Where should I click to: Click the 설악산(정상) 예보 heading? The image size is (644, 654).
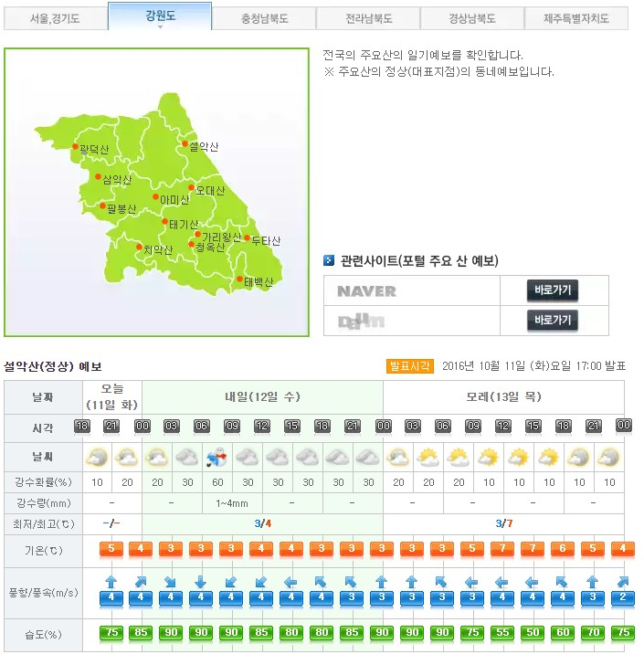pyautogui.click(x=53, y=366)
